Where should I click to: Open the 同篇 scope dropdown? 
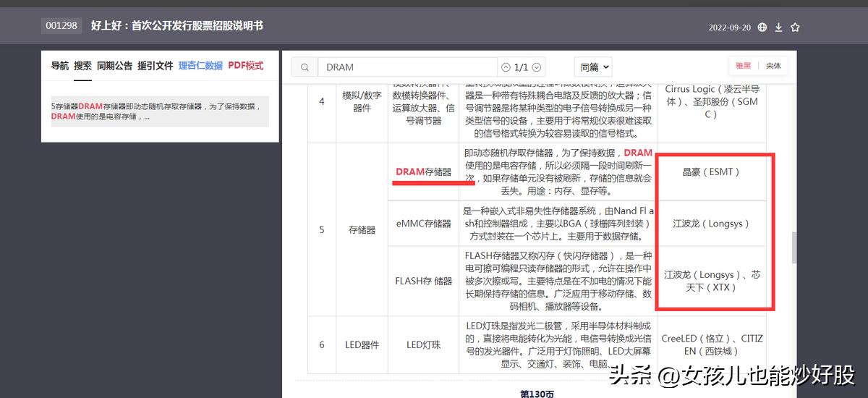[x=594, y=67]
